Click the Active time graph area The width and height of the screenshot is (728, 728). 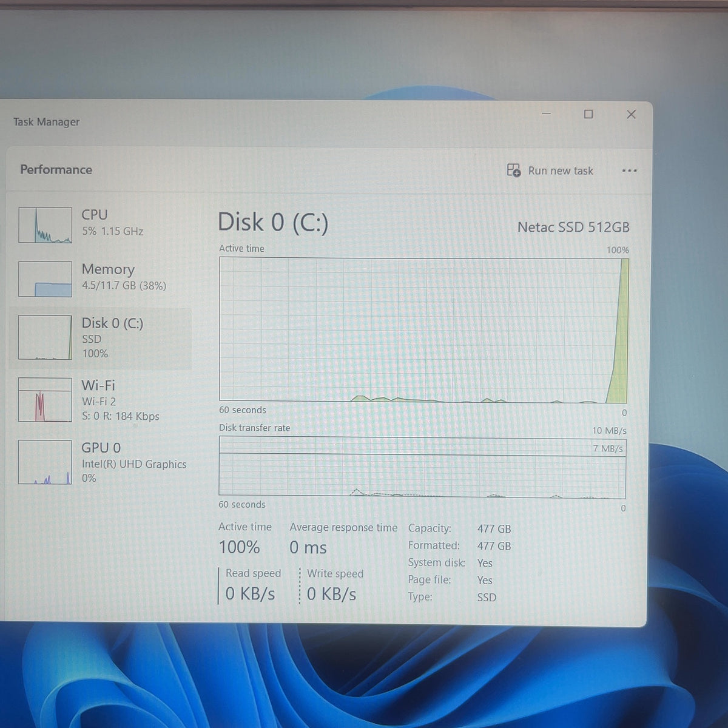(x=423, y=330)
